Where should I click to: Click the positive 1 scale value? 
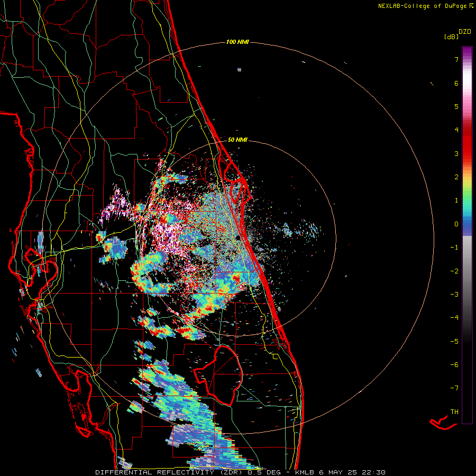(x=456, y=200)
